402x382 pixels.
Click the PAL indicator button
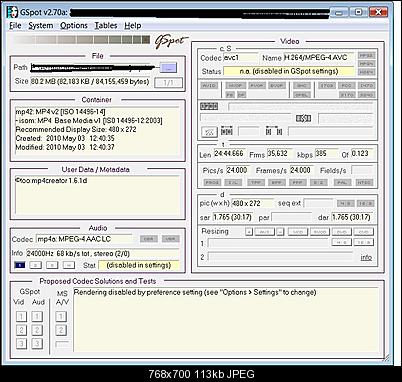pyautogui.click(x=342, y=183)
